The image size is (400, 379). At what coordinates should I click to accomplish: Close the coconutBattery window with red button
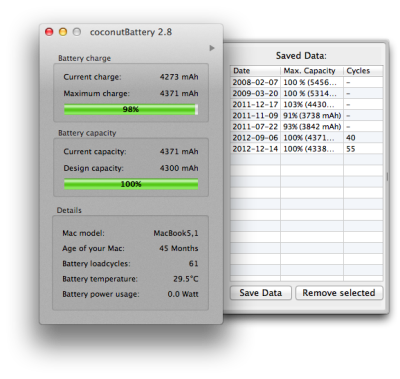tap(49, 32)
